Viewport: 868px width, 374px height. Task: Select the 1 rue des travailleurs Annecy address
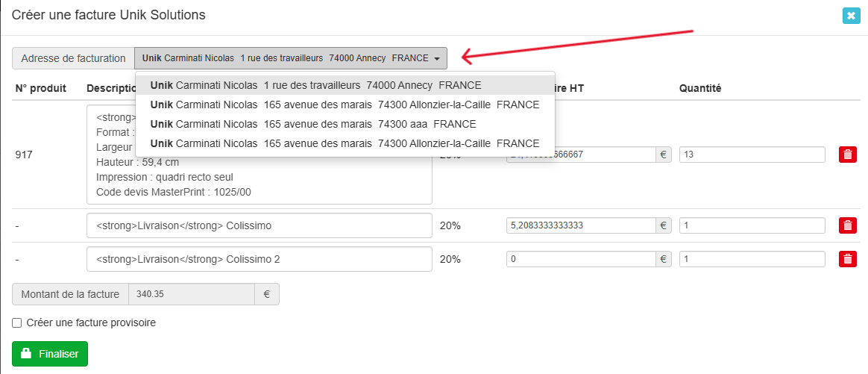[345, 85]
